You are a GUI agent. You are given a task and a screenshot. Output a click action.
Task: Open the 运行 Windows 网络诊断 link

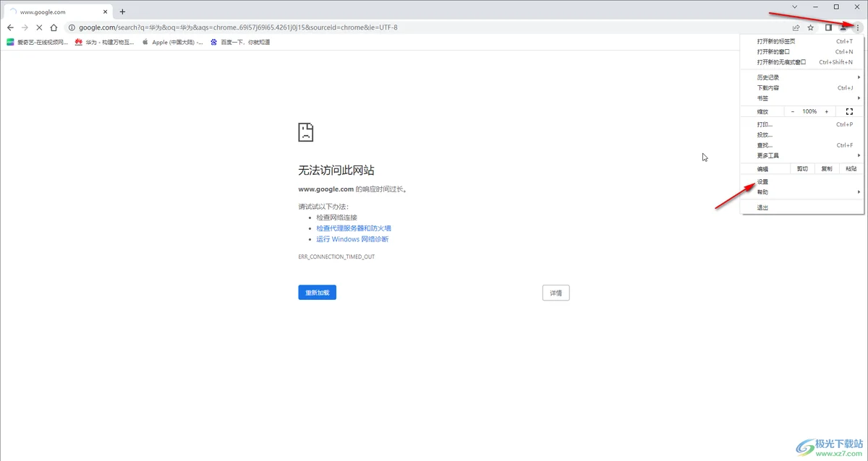352,238
